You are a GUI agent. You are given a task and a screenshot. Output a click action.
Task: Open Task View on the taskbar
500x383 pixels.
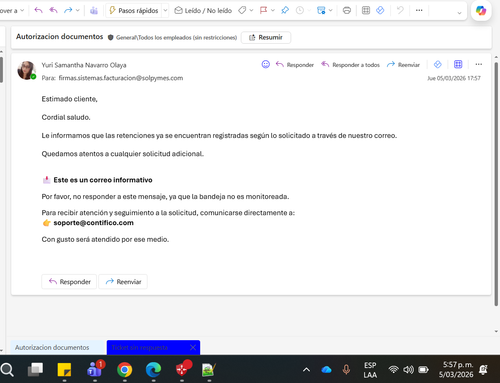(x=35, y=370)
